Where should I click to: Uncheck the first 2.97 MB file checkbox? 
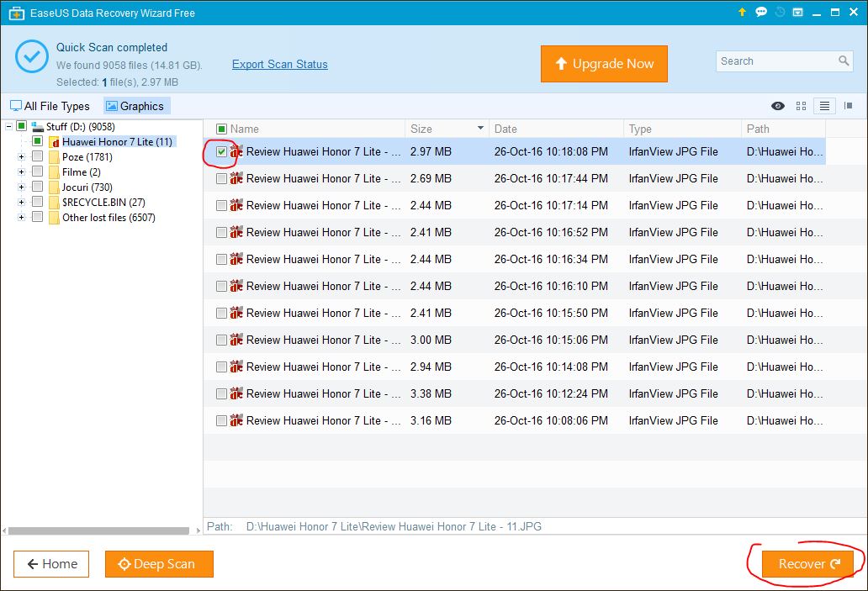tap(221, 151)
